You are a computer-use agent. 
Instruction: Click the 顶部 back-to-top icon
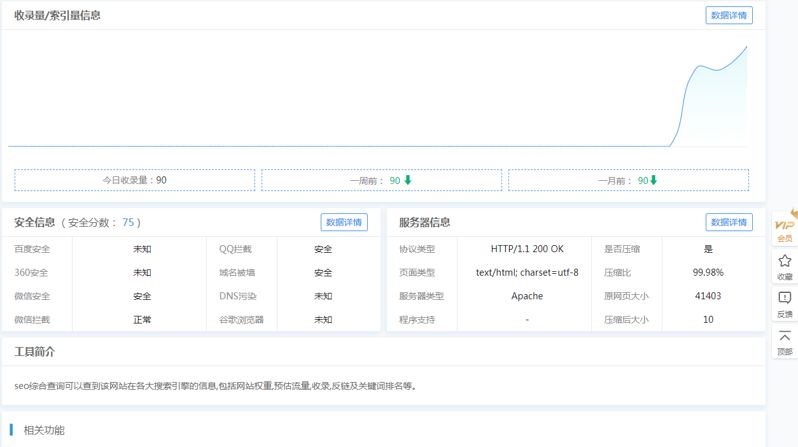785,341
